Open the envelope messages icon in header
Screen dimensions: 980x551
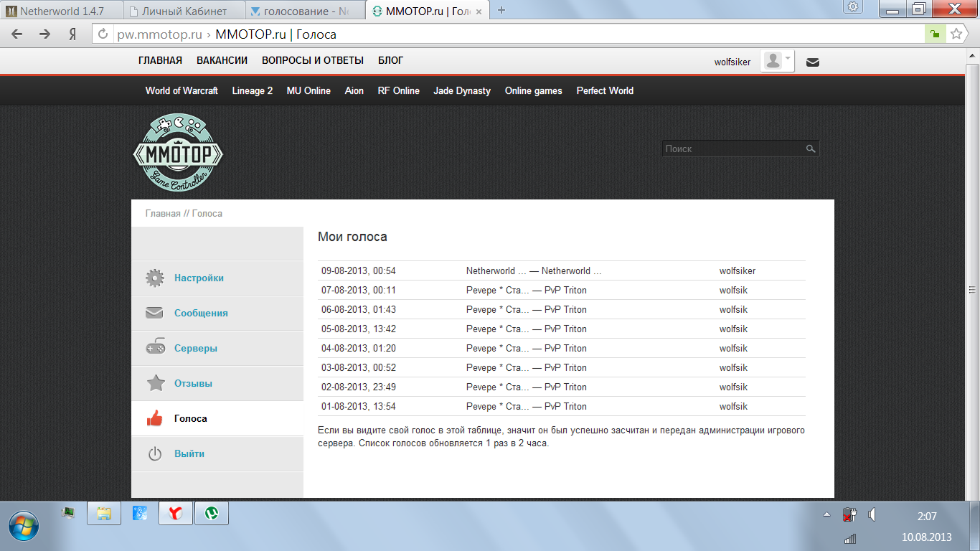tap(813, 62)
